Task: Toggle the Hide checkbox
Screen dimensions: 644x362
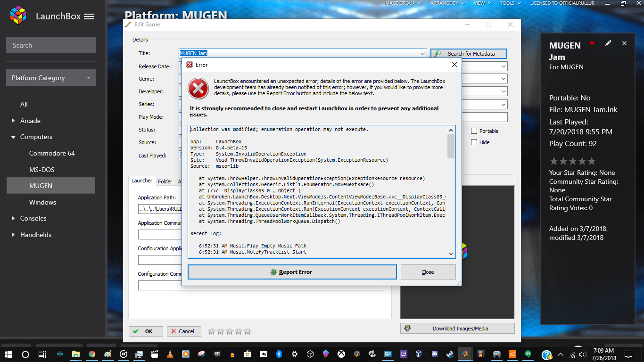Action: pyautogui.click(x=474, y=142)
